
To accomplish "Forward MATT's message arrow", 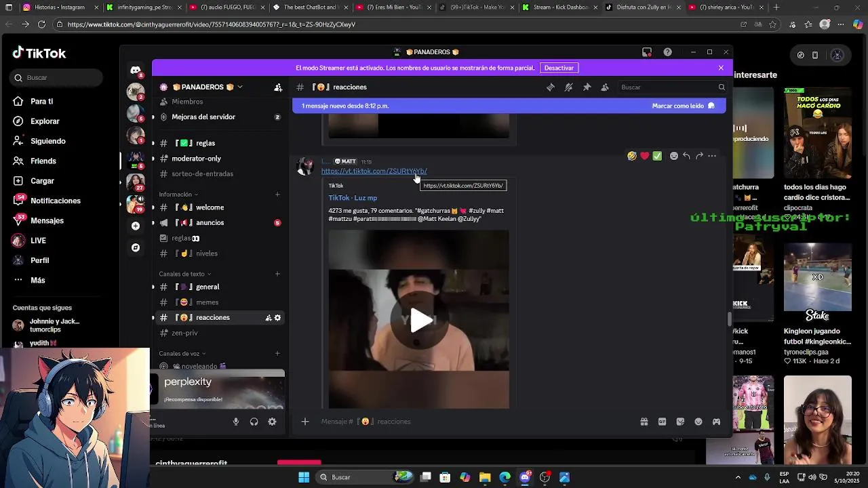I will tap(699, 156).
